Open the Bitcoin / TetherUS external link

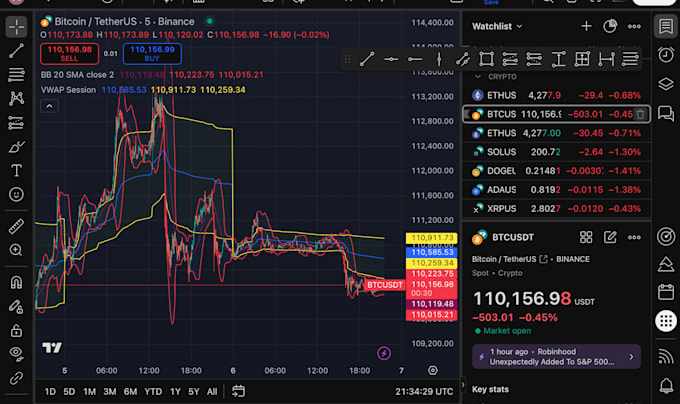pyautogui.click(x=543, y=259)
